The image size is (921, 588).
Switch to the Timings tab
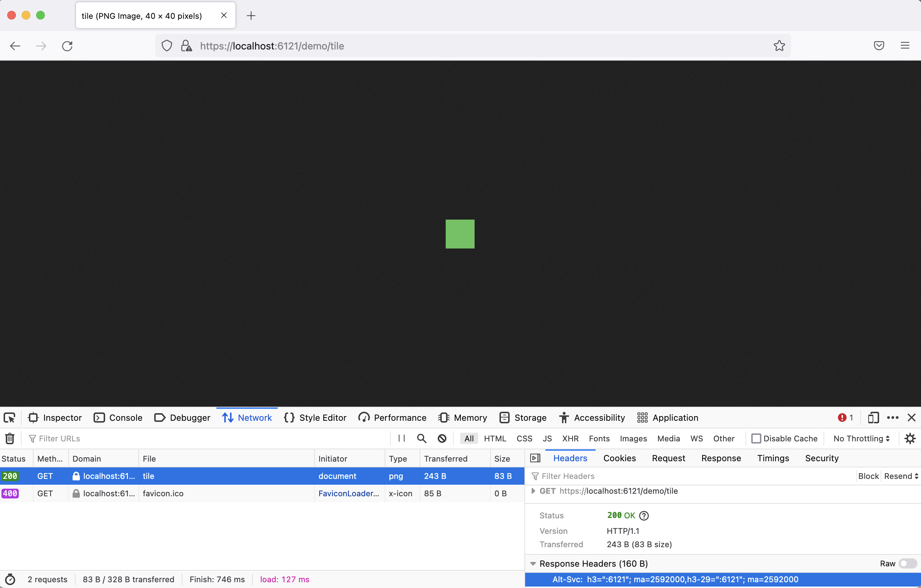773,458
